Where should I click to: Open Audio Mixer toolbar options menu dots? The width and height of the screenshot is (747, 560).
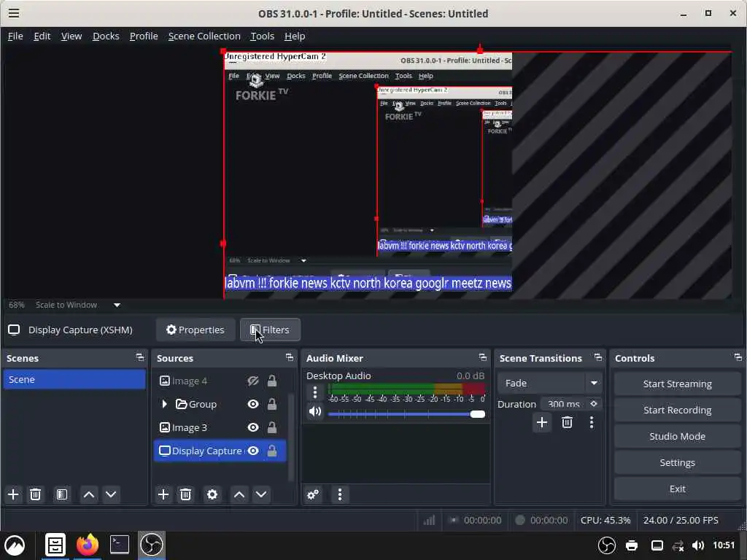340,494
